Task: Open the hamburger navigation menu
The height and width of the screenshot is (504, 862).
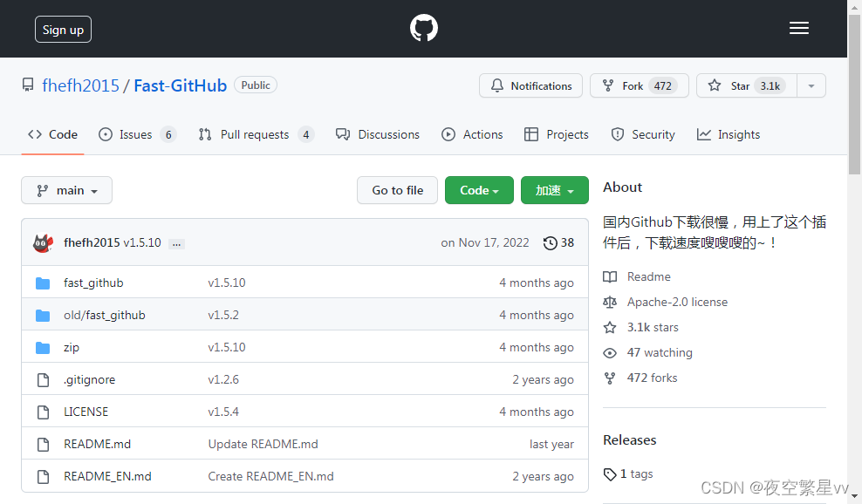Action: click(x=799, y=28)
